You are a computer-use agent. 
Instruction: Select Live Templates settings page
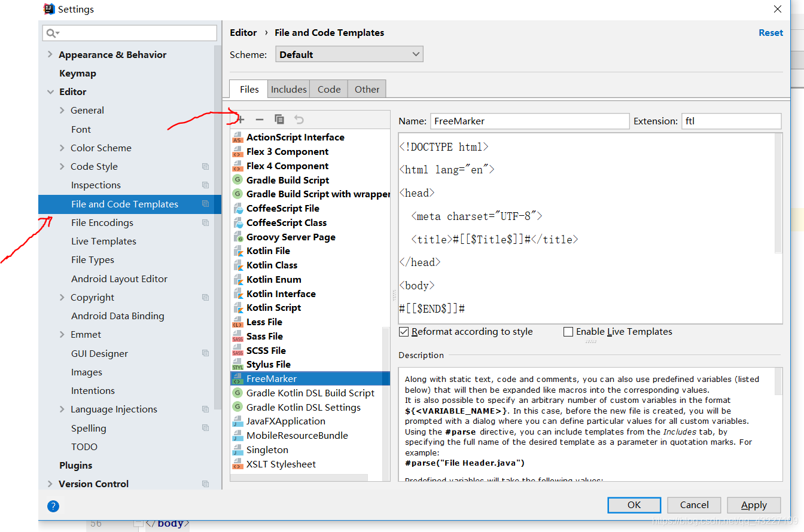pos(103,241)
